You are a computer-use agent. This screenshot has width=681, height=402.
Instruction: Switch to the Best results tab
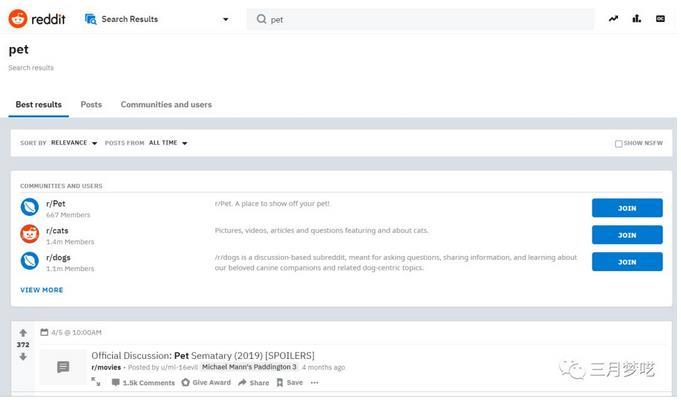39,105
